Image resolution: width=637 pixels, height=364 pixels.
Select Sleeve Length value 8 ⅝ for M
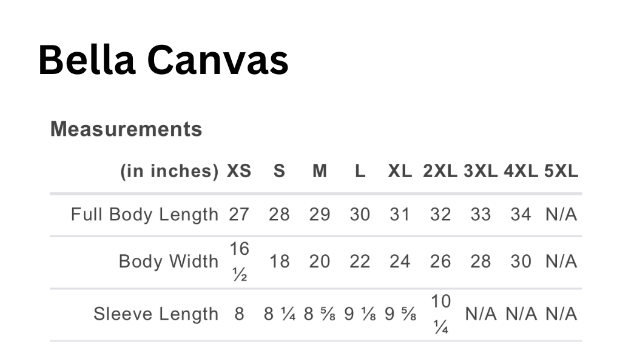pos(320,314)
